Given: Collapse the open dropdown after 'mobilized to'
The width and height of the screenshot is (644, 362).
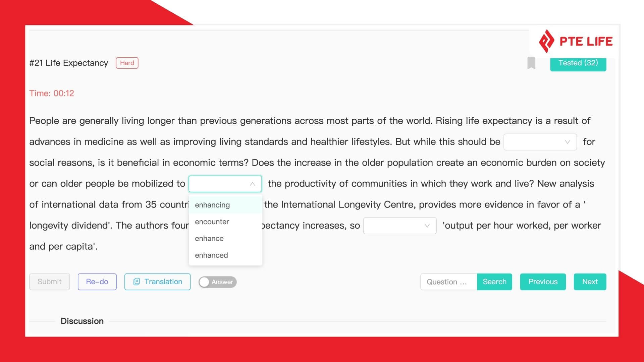Looking at the screenshot, I should [x=225, y=184].
